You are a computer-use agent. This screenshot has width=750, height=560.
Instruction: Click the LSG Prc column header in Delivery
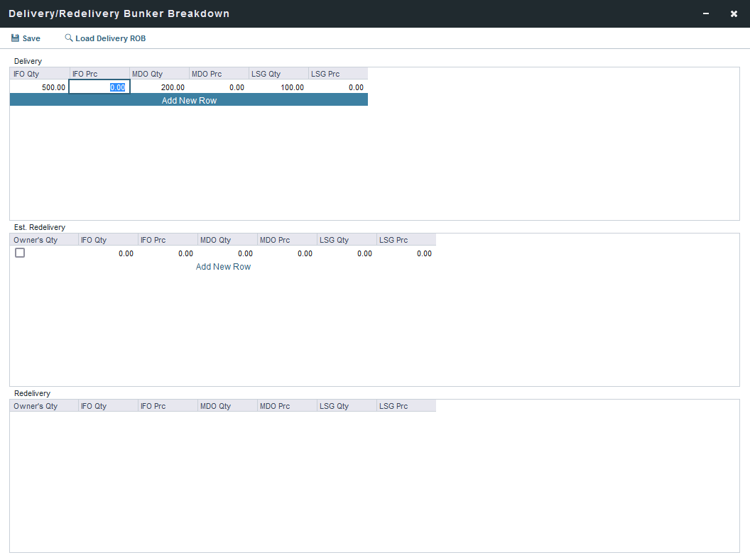point(338,74)
